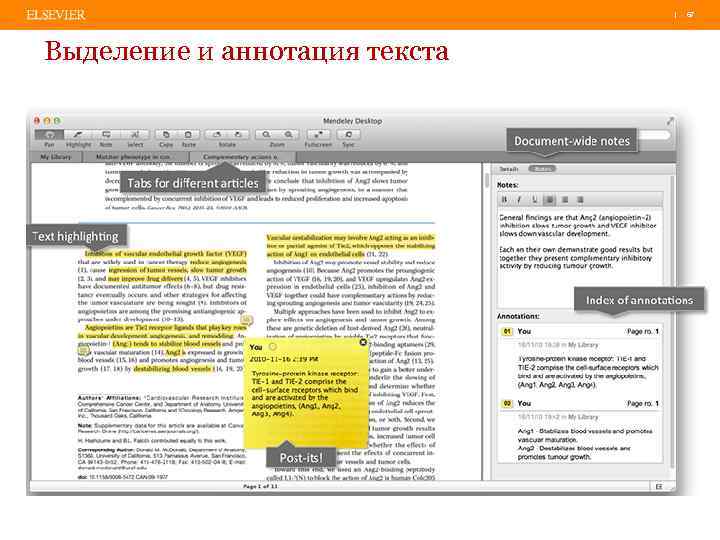The image size is (720, 540).
Task: Click the Paste toolbar icon
Action: pos(188,135)
